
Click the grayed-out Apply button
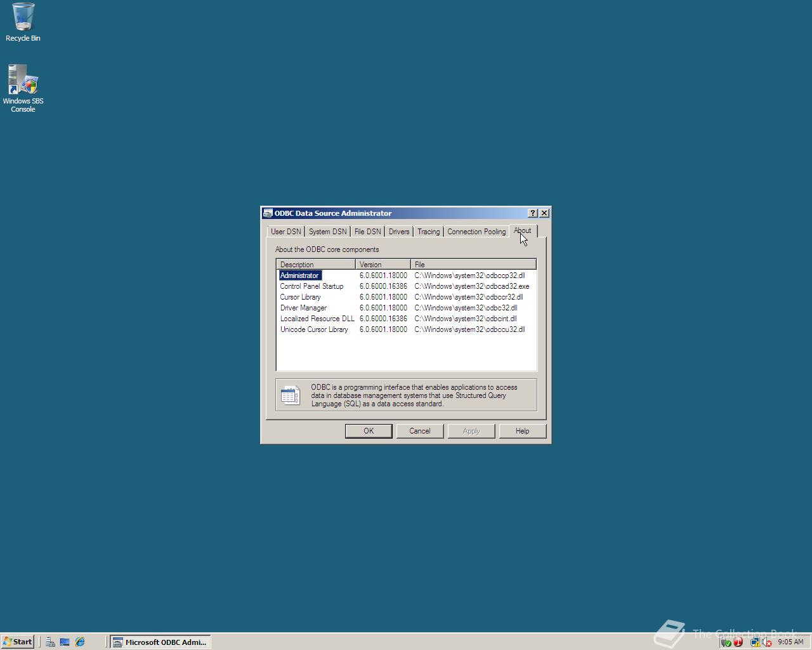pos(471,431)
